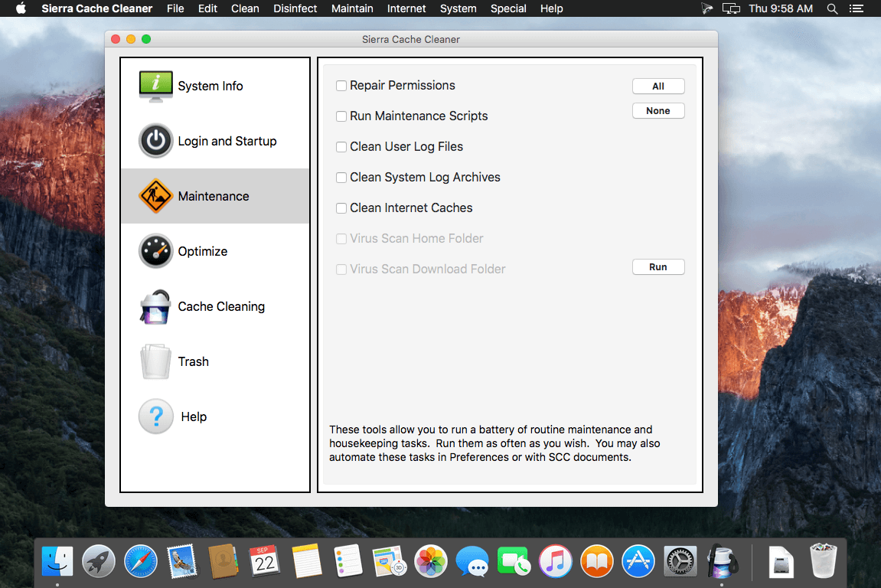Open iTunes music note in Dock
This screenshot has width=881, height=588.
tap(555, 561)
